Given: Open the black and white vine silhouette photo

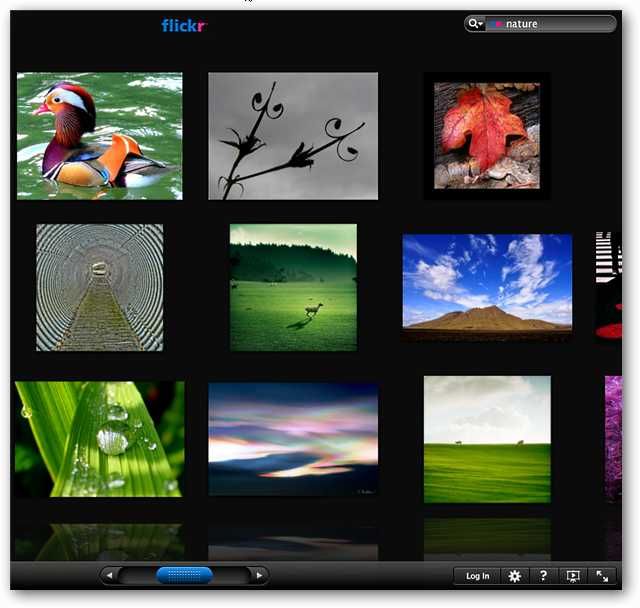Looking at the screenshot, I should (293, 136).
